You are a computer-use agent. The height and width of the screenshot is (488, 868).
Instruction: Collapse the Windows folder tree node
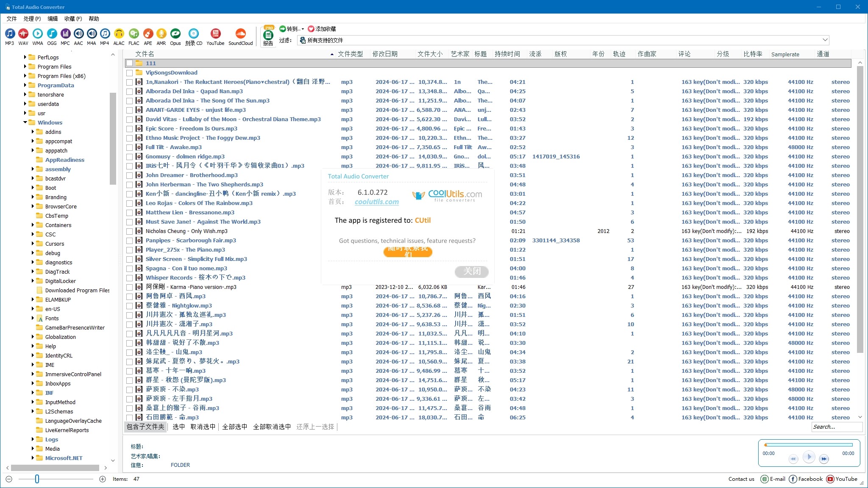pyautogui.click(x=25, y=122)
